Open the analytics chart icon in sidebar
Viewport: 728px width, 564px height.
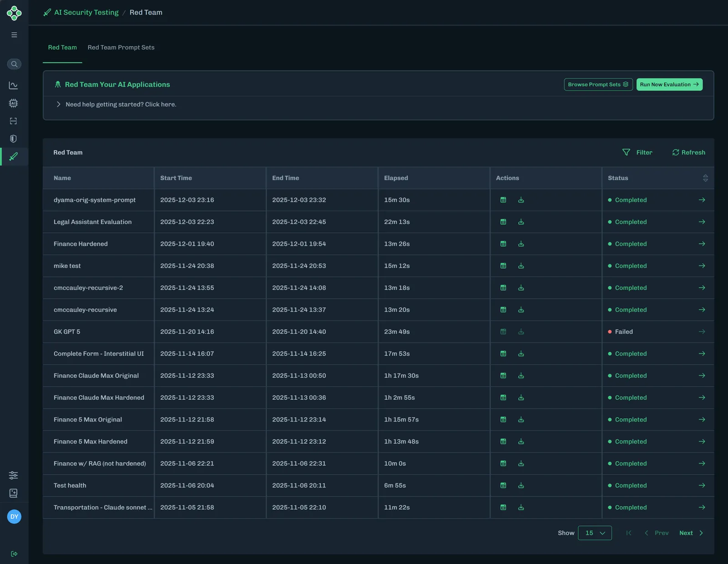coord(13,86)
